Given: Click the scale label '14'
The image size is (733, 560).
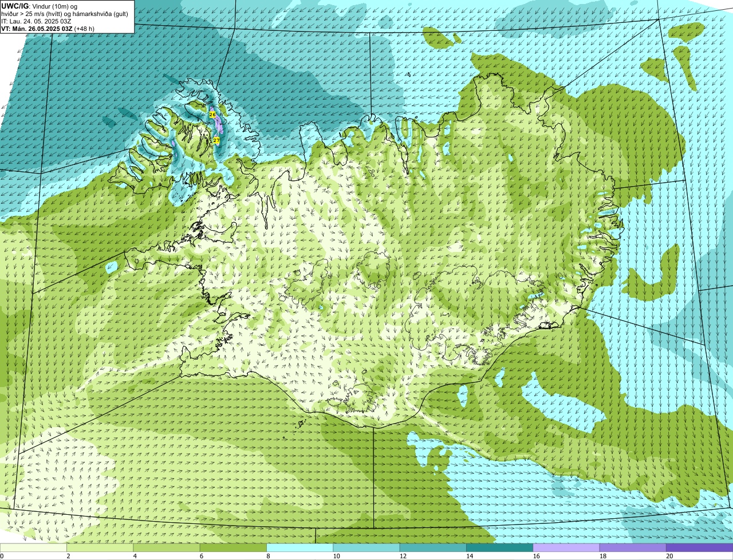Looking at the screenshot, I should click(x=470, y=556).
